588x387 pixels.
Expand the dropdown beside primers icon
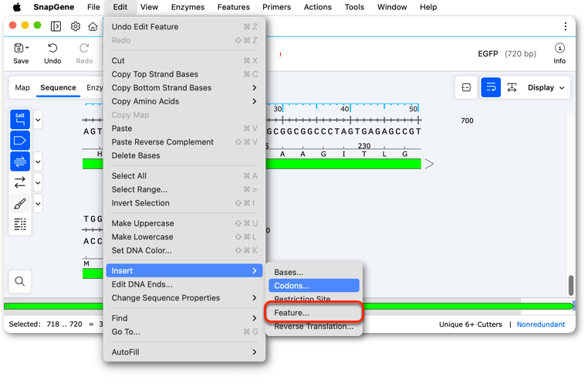(x=38, y=183)
